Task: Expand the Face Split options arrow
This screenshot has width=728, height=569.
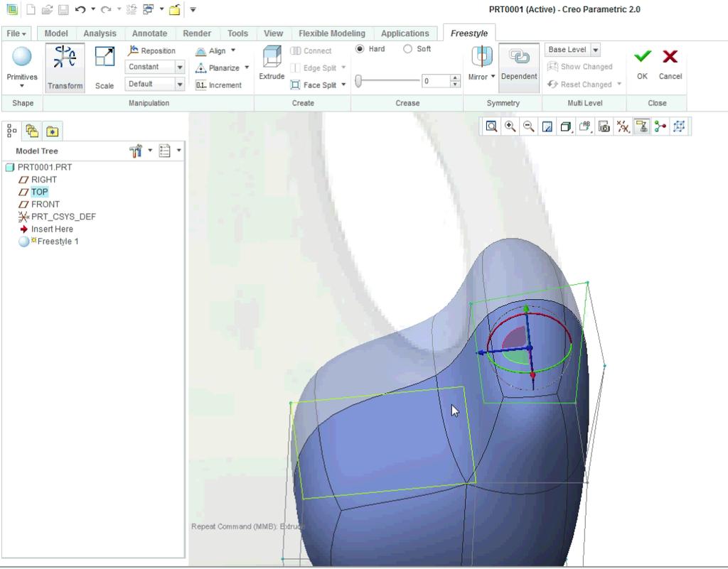Action: tap(343, 85)
